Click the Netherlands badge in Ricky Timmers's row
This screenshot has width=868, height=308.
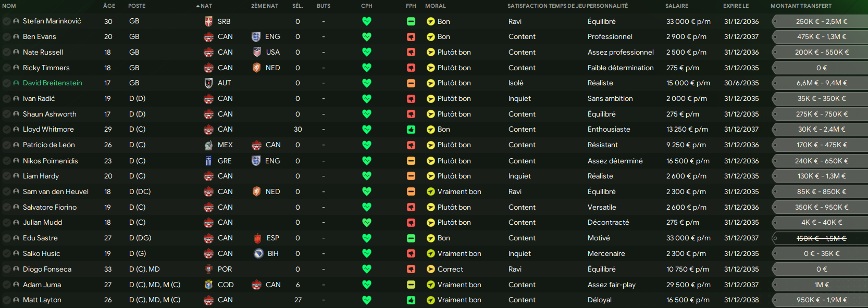click(x=256, y=68)
